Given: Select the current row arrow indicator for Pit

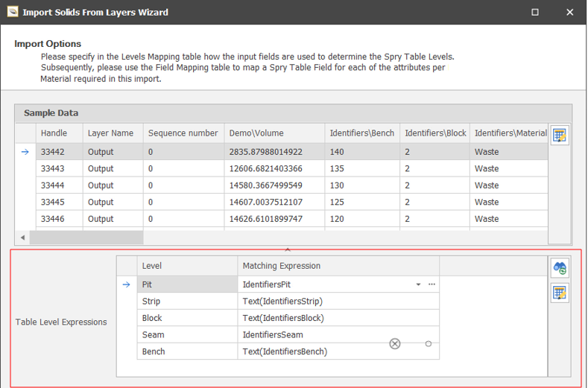Looking at the screenshot, I should 126,284.
